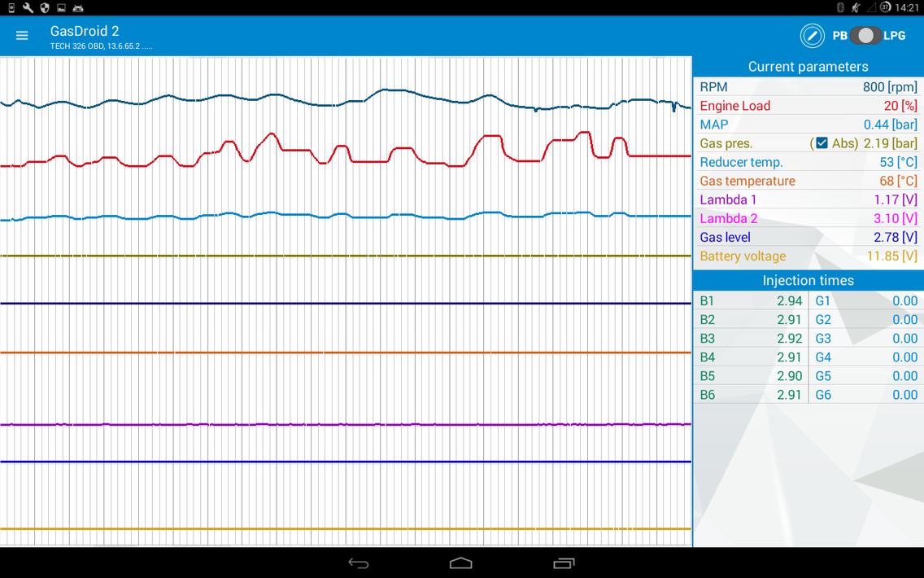Tap the muted vibrate status icon
This screenshot has height=578, width=924.
pyautogui.click(x=856, y=7)
